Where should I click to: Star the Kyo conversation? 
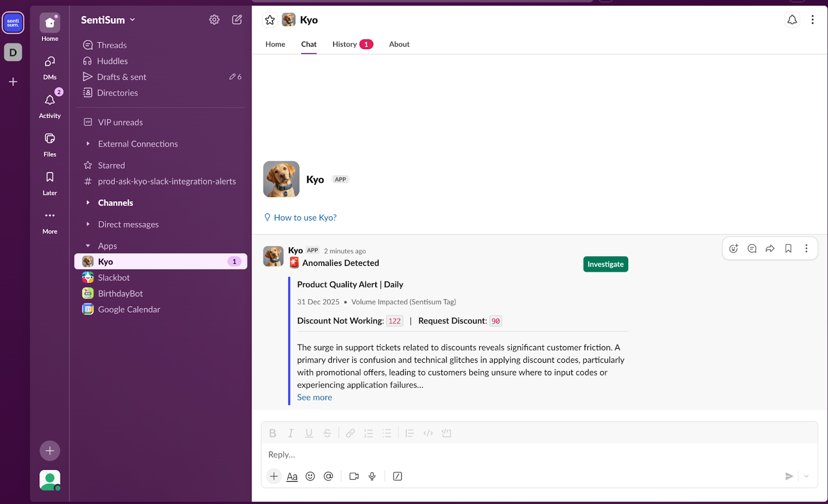[270, 20]
